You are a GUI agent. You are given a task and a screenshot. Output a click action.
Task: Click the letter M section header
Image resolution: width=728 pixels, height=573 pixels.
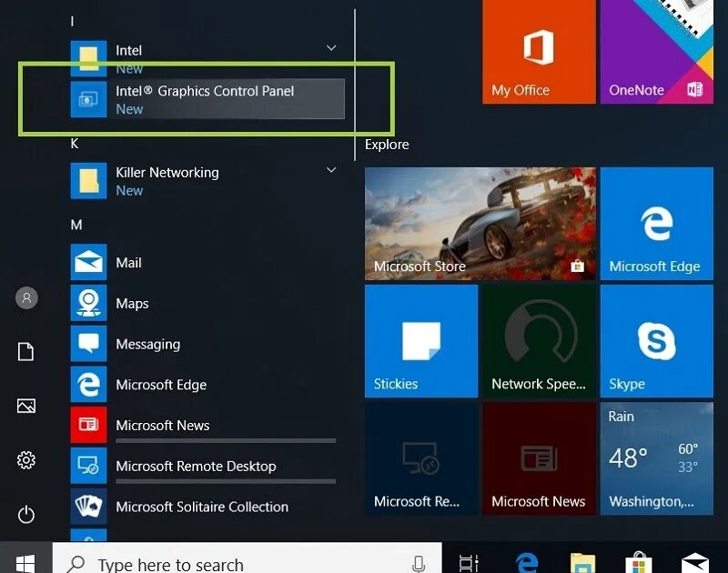[76, 225]
